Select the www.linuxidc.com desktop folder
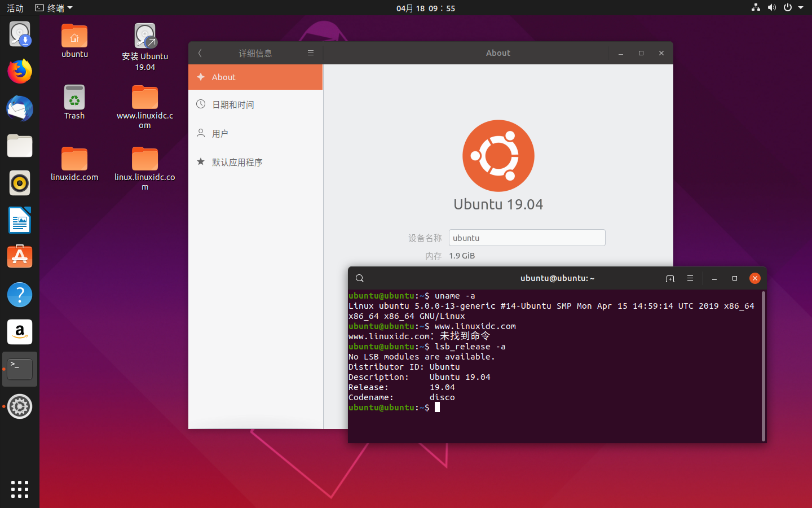812x508 pixels. pos(145,107)
